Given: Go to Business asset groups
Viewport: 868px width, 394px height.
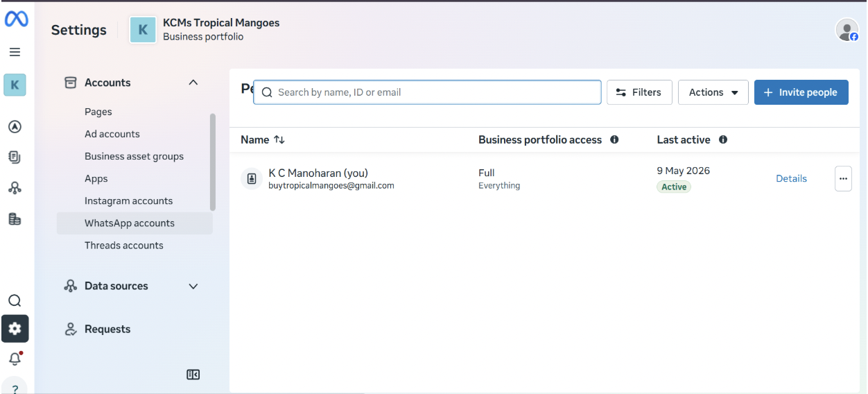Looking at the screenshot, I should pos(134,156).
